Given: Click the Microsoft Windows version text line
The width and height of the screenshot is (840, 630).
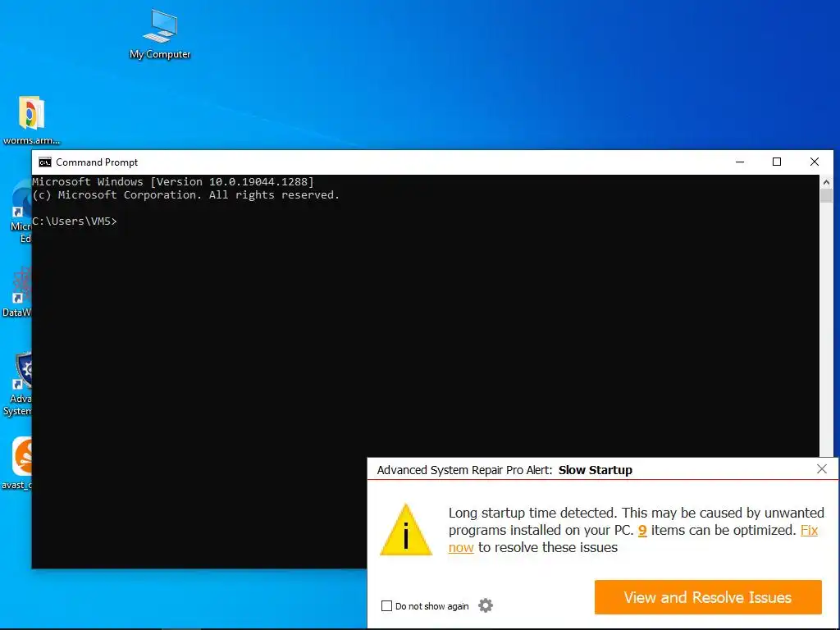Looking at the screenshot, I should pos(173,181).
